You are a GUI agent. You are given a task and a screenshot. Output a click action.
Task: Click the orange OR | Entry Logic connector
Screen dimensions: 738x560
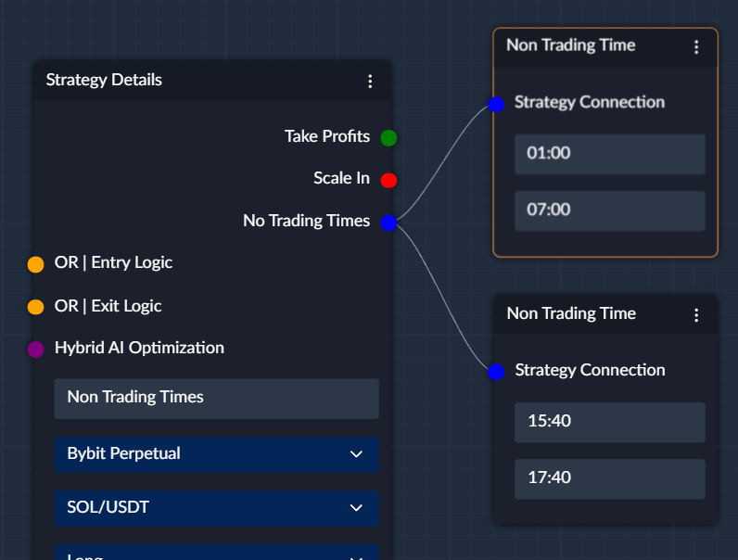click(36, 264)
